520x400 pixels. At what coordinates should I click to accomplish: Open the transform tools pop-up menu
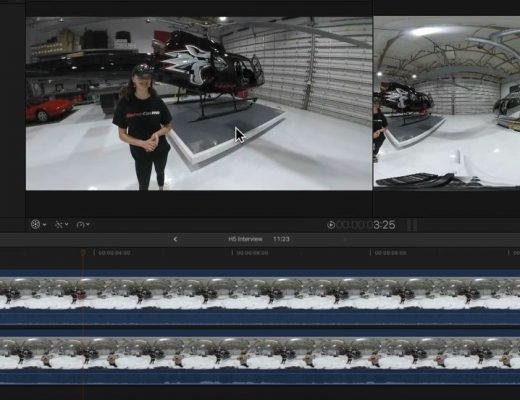click(61, 225)
